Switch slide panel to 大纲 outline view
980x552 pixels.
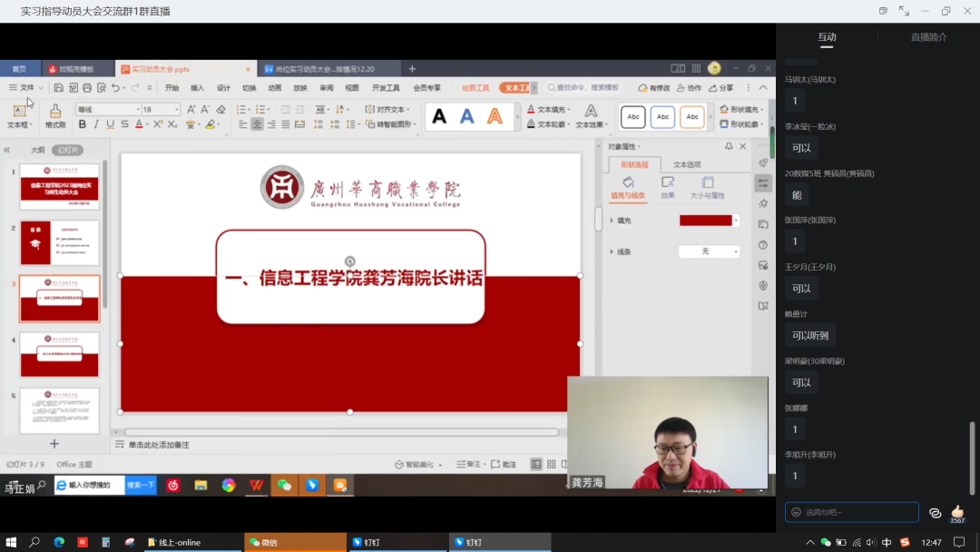point(37,150)
